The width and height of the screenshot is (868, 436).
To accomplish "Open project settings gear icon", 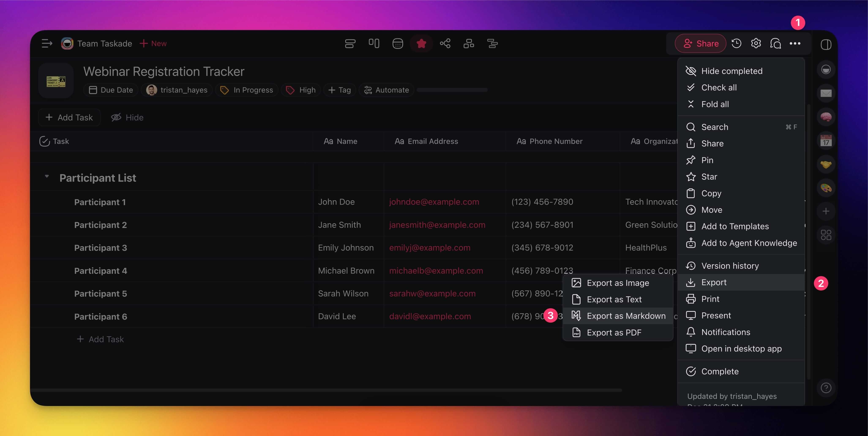I will click(756, 44).
